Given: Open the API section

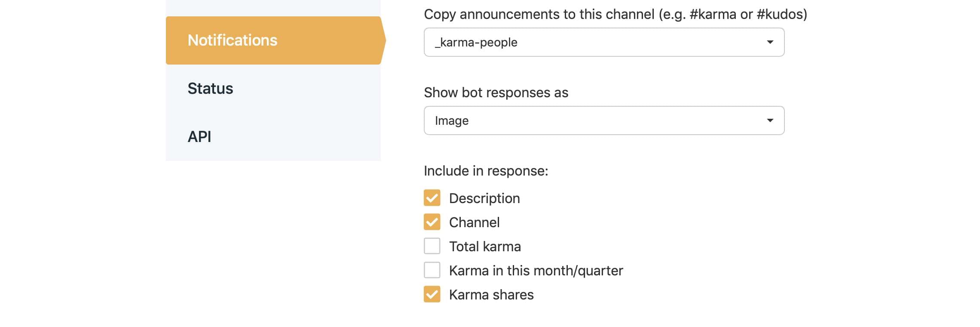Looking at the screenshot, I should 199,137.
